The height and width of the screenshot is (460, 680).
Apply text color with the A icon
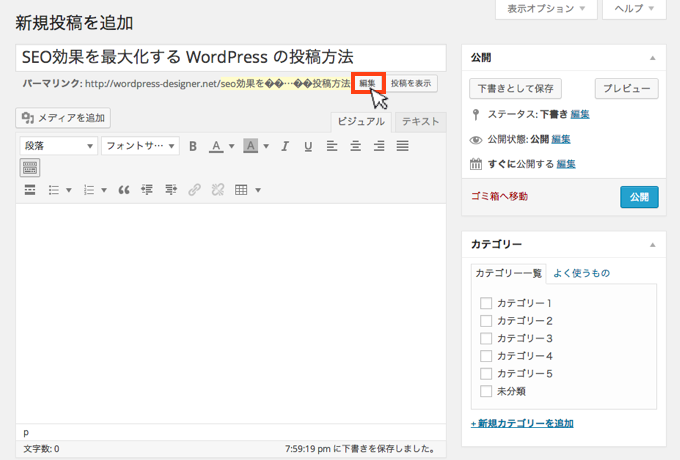[x=216, y=146]
